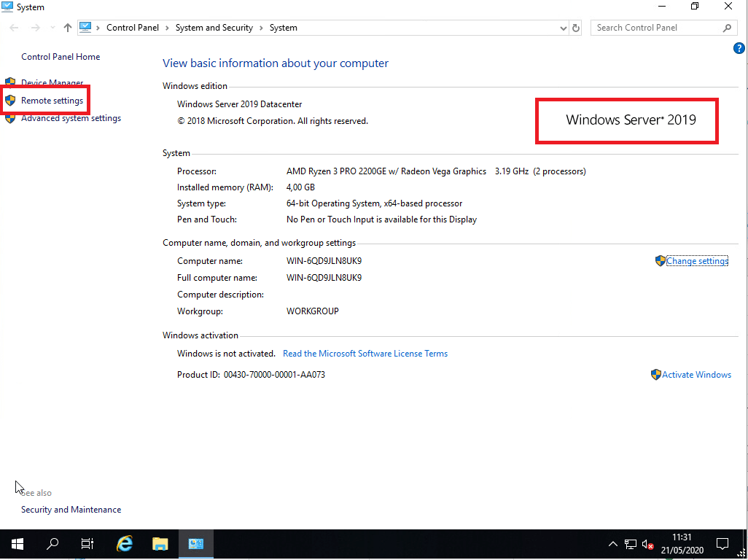Click Change settings for computer name
The height and width of the screenshot is (560, 748).
697,261
